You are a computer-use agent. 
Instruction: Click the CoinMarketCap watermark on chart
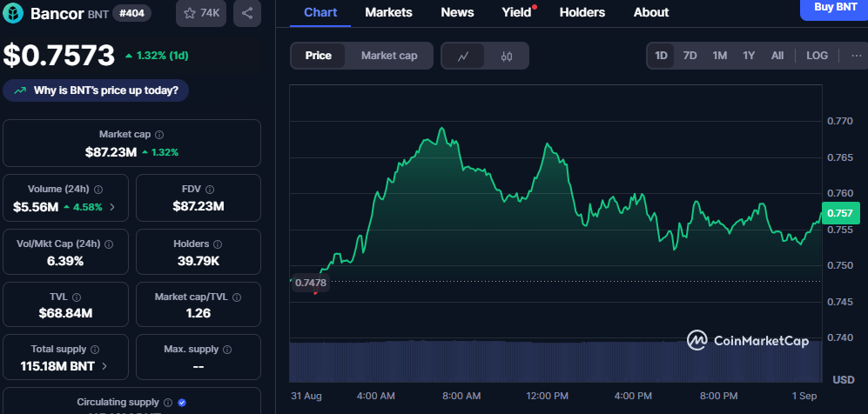click(747, 341)
